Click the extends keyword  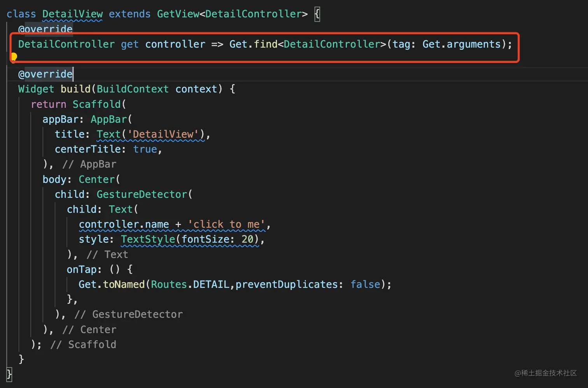(x=129, y=14)
